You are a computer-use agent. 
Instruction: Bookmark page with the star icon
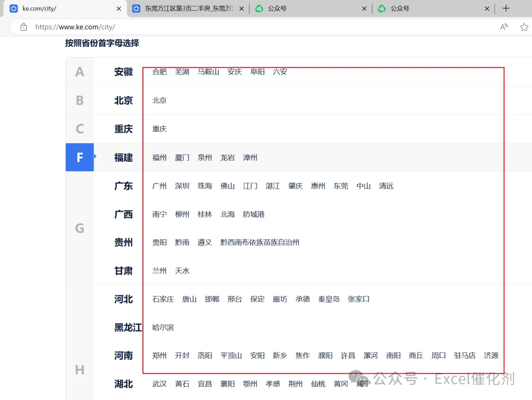(x=524, y=27)
